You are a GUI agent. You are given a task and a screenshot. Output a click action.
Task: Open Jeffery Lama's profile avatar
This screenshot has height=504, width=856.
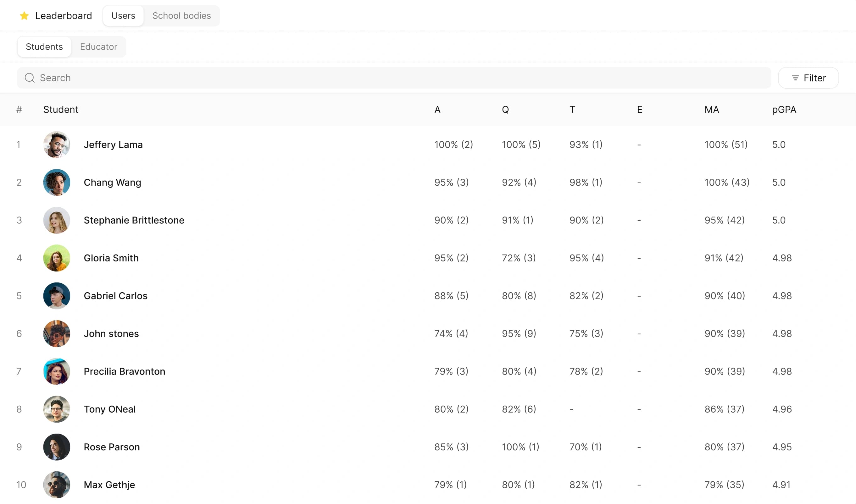click(x=56, y=144)
